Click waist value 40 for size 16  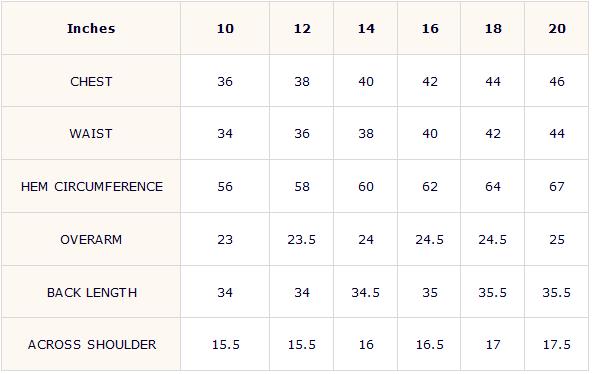(x=430, y=134)
